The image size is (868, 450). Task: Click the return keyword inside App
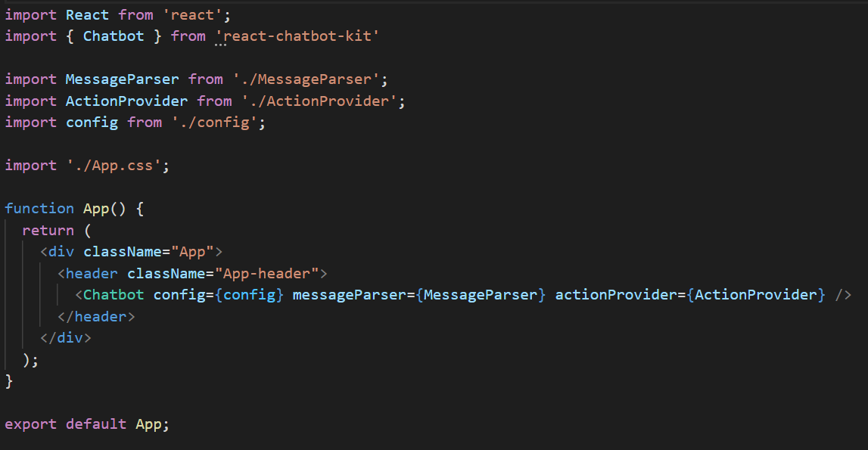point(48,230)
